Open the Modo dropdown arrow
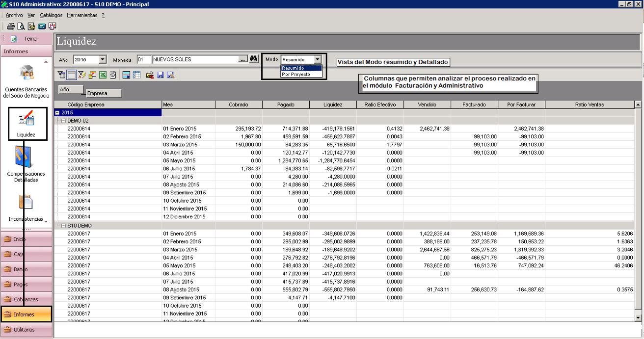Viewport: 644px width, 339px height. 318,59
